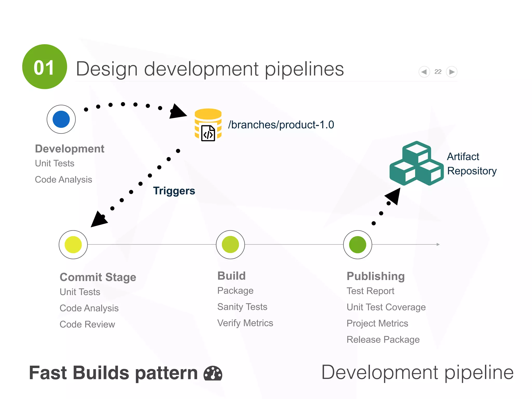
Task: Click the yellow Commit Stage circle
Action: (x=73, y=245)
